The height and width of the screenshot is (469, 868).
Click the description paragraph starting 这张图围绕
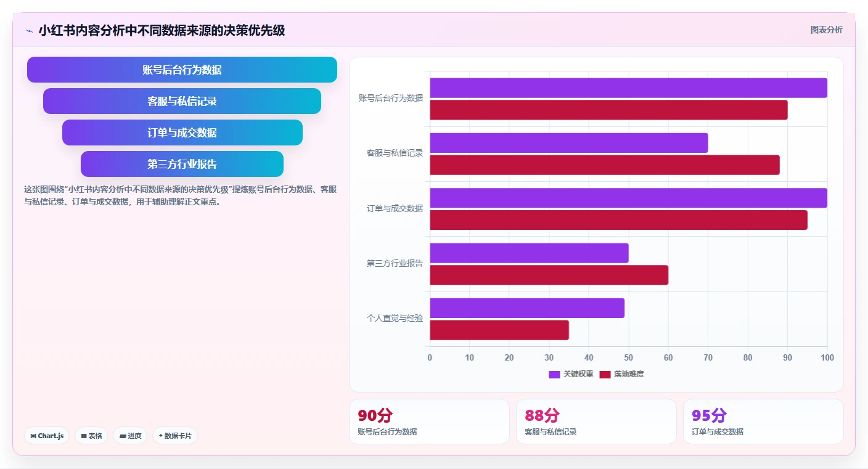(x=180, y=195)
